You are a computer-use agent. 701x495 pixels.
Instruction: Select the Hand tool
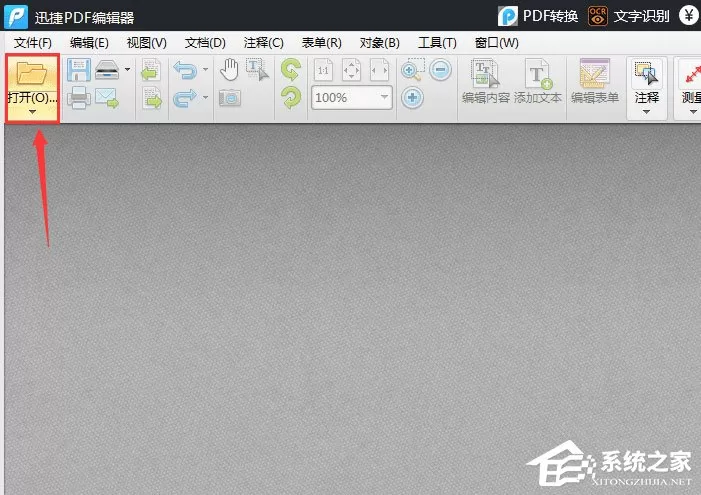[x=229, y=70]
